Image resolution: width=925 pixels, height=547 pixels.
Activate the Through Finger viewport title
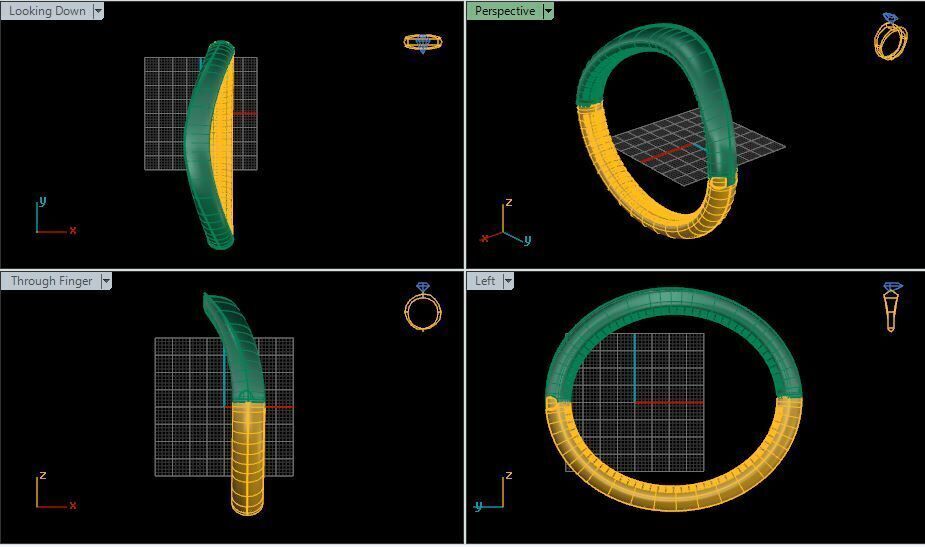tap(52, 281)
